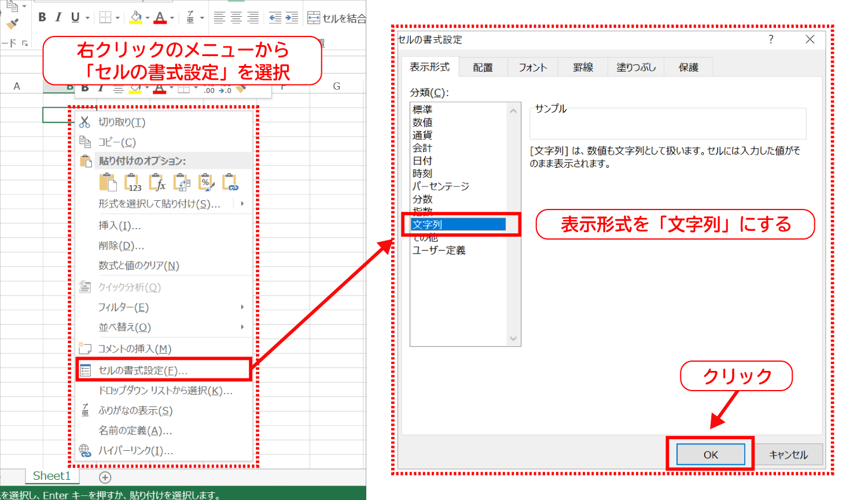Click the ribbon Copy icon
868x500 pixels.
coord(12,5)
